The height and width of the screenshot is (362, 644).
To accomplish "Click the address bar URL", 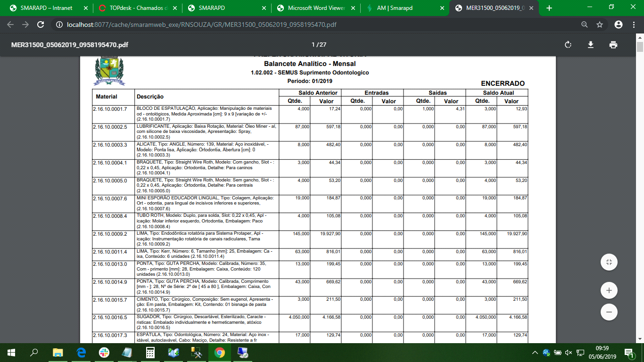I will tap(202, 25).
